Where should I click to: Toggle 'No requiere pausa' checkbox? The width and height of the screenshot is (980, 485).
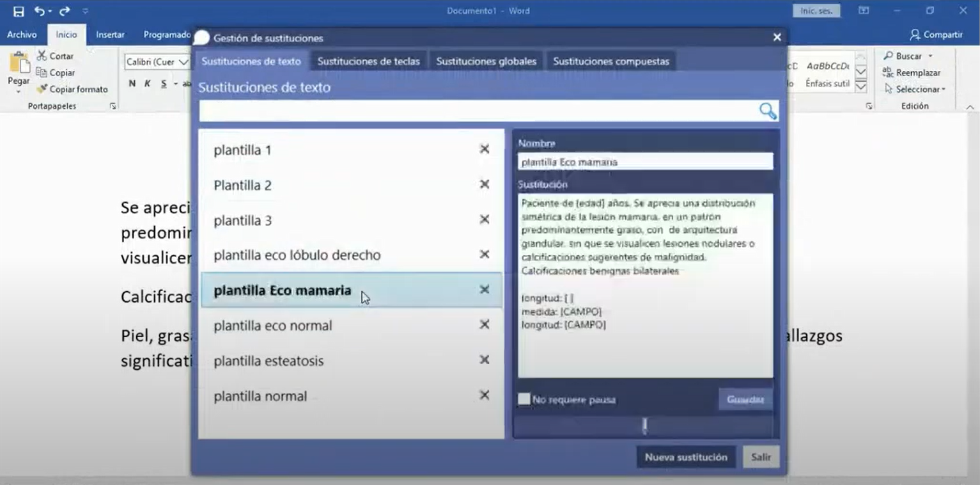(x=524, y=399)
